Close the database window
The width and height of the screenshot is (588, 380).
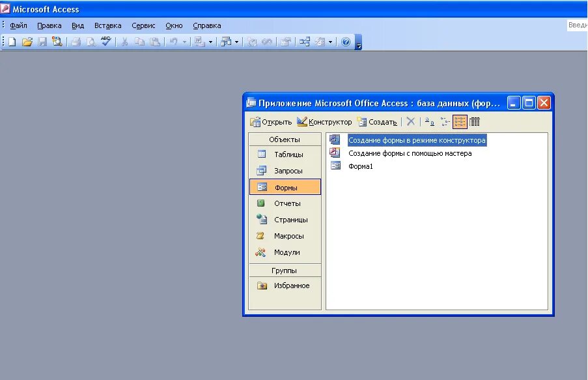click(544, 102)
